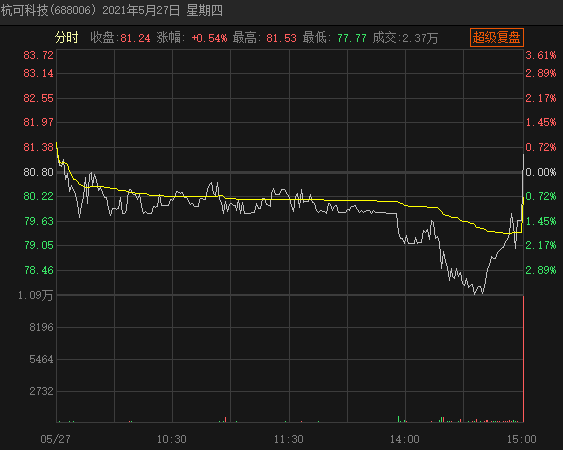Click the tall red closing volume bar
This screenshot has width=563, height=450.
pyautogui.click(x=524, y=359)
